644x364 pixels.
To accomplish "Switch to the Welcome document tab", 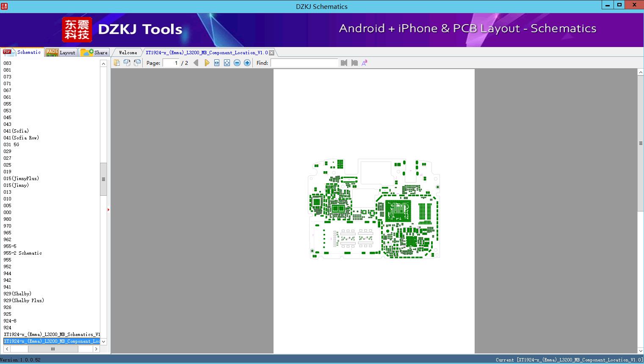I will click(128, 53).
